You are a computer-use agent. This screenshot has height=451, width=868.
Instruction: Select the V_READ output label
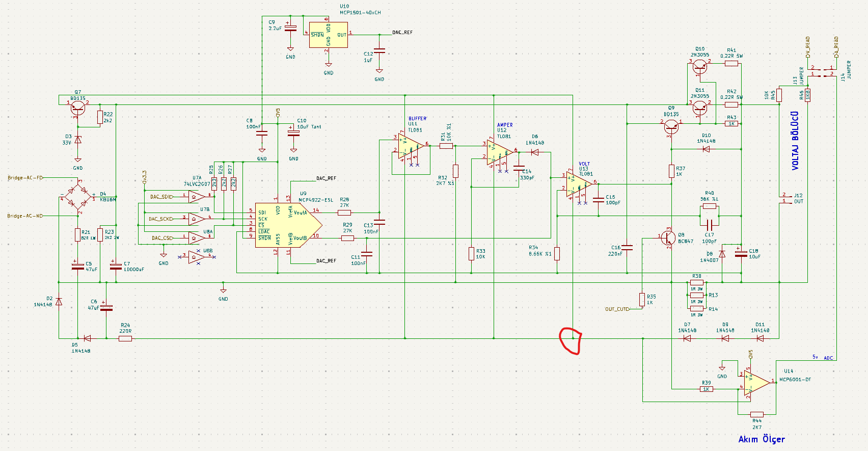point(808,47)
